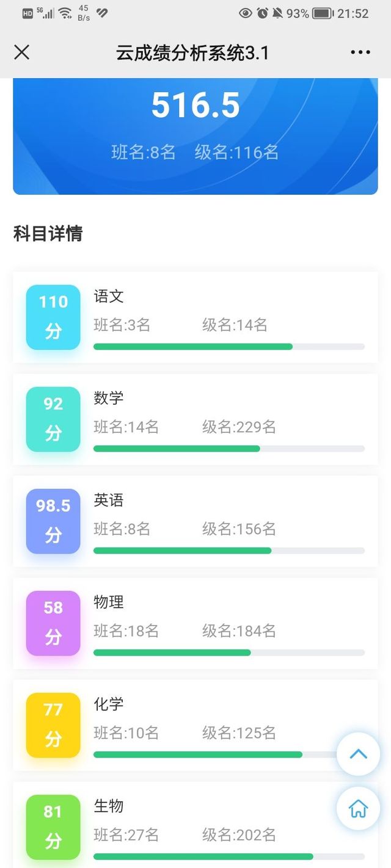Tap the eye comfort status icon
This screenshot has height=868, width=391.
246,13
